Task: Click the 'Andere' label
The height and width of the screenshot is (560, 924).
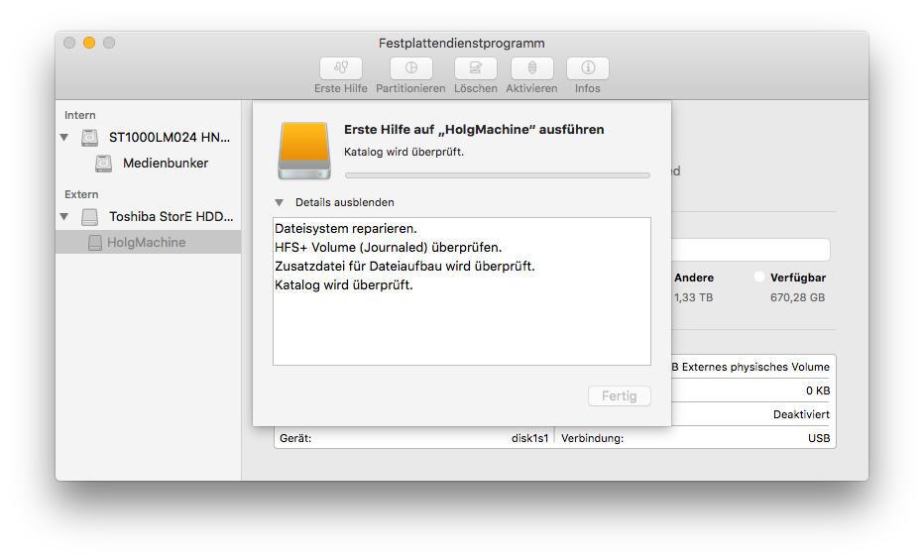Action: coord(694,278)
